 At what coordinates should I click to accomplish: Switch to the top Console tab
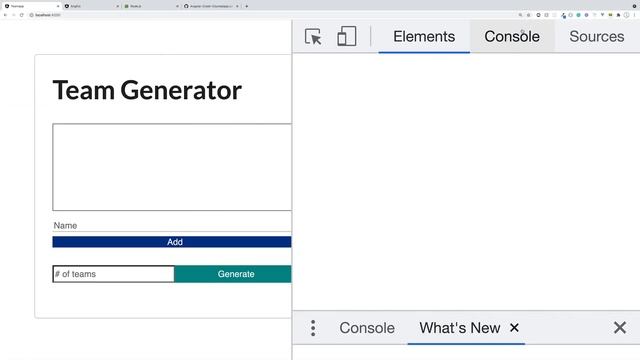[512, 36]
